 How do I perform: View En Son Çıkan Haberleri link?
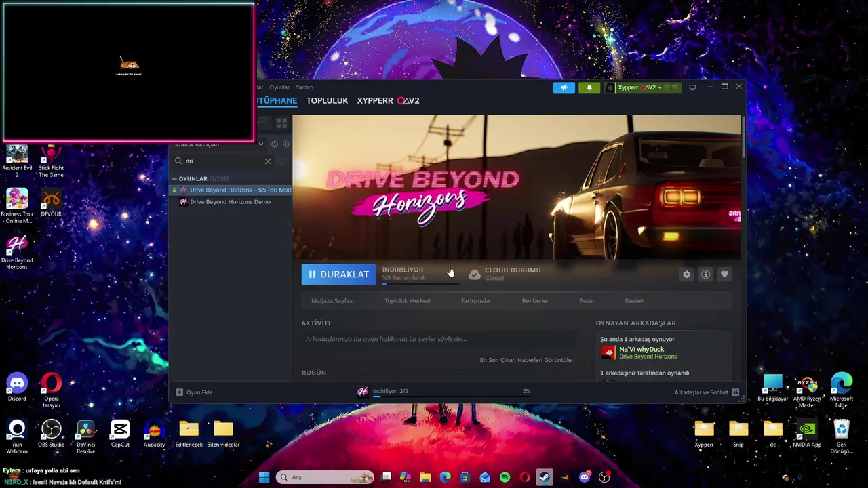(x=526, y=360)
